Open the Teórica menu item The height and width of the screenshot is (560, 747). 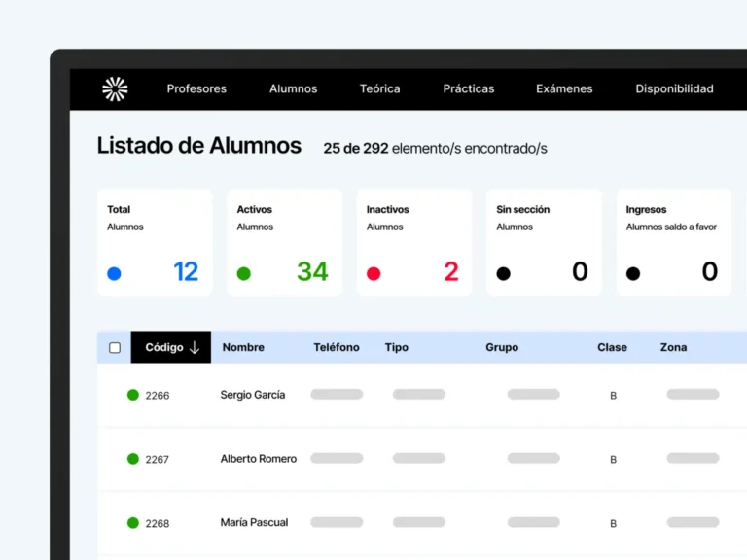(x=379, y=88)
